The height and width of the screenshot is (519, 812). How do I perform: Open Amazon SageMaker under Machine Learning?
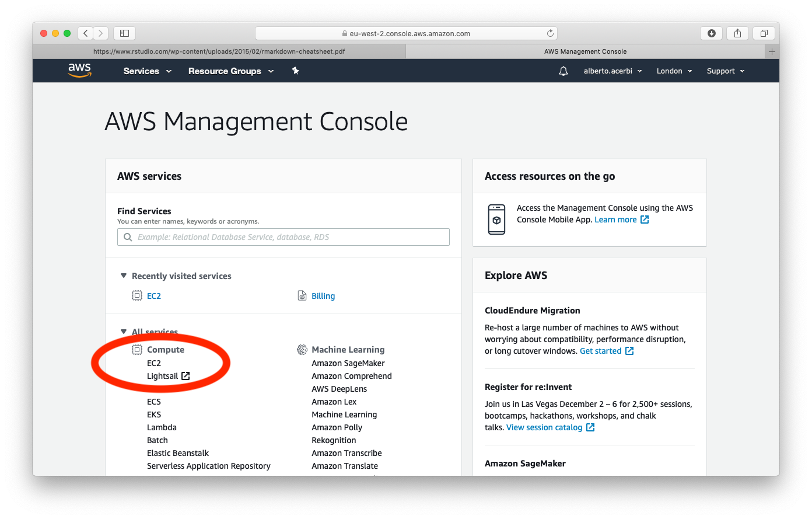[348, 363]
